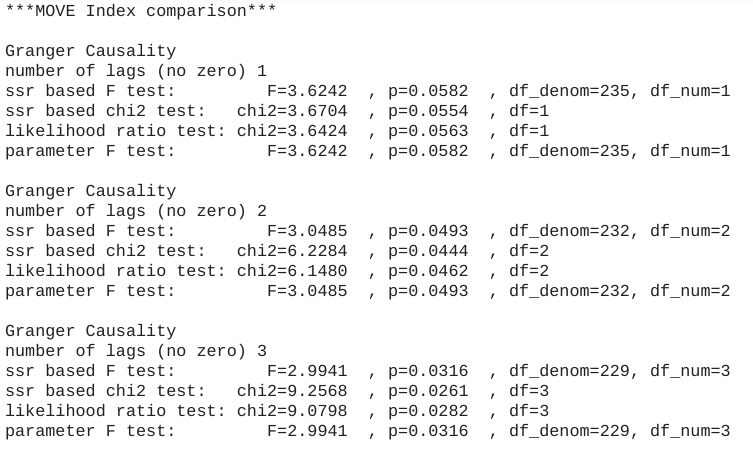
Task: Click the p=0.0282 value
Action: click(427, 411)
